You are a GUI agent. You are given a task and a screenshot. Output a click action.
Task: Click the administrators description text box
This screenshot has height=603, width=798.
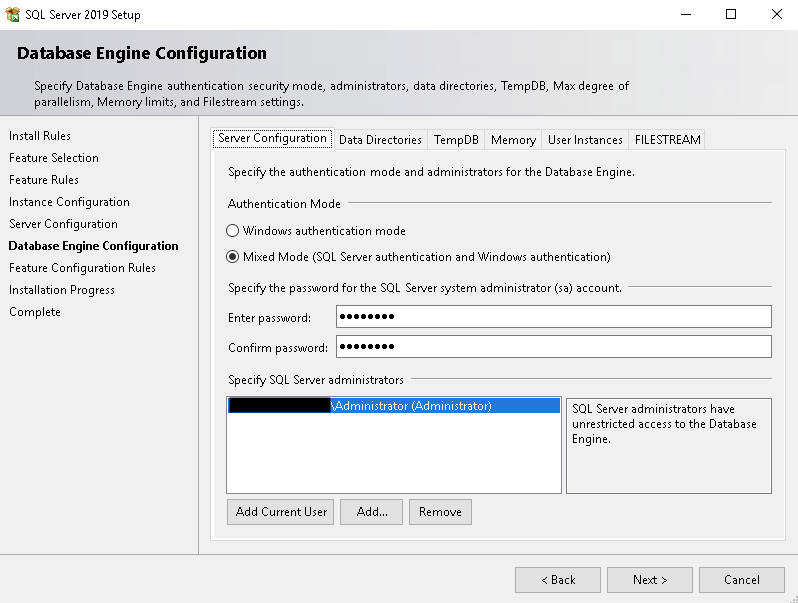[669, 446]
